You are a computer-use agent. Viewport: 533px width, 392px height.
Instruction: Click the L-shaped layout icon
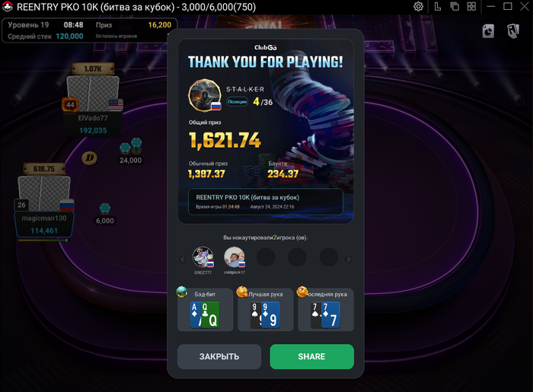438,6
